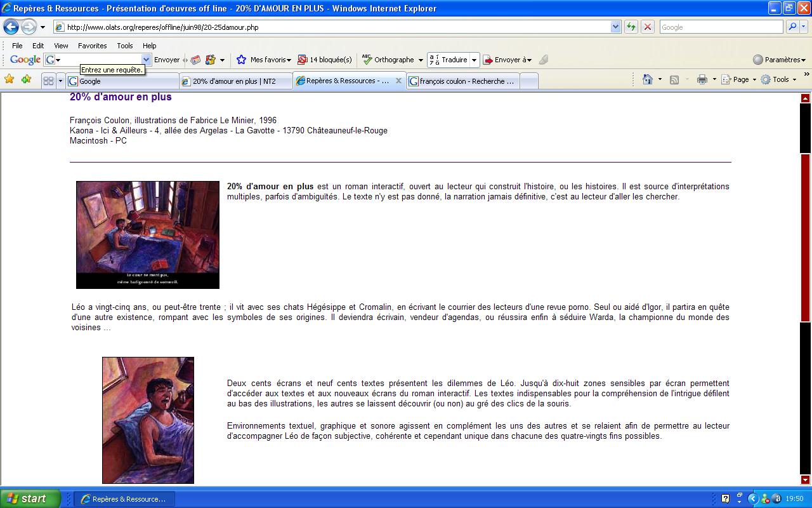The width and height of the screenshot is (812, 508).
Task: Click the Google search box at top right
Action: 721,27
